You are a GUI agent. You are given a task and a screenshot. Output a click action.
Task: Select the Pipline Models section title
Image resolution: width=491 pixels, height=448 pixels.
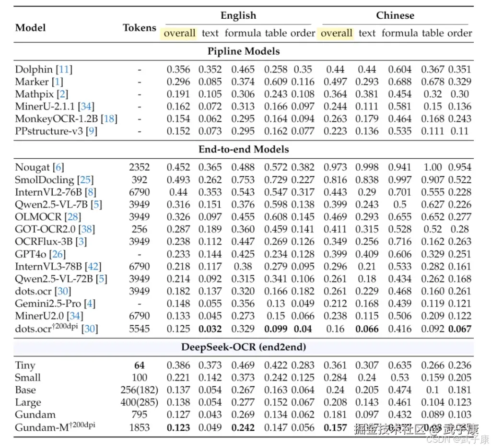pyautogui.click(x=244, y=51)
